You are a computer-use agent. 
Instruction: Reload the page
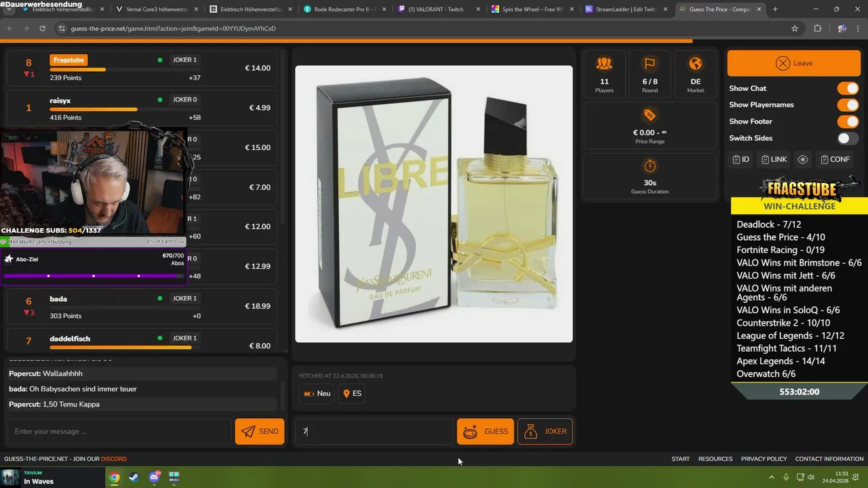tap(42, 28)
